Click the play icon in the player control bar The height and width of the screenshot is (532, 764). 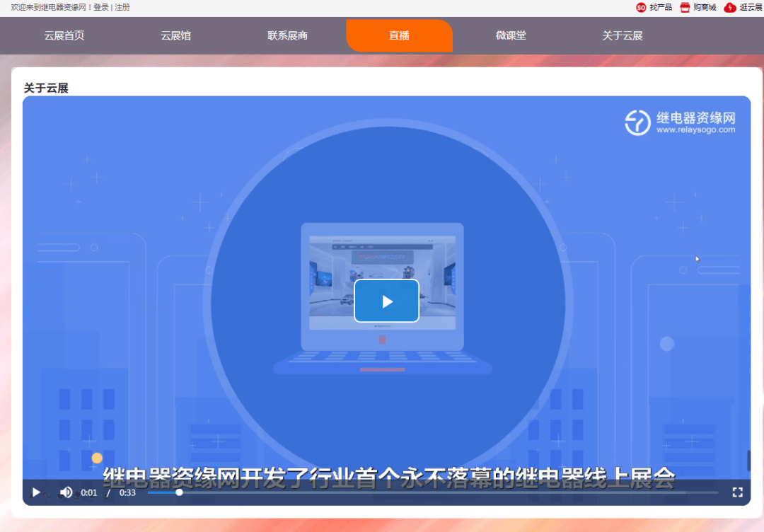35,492
